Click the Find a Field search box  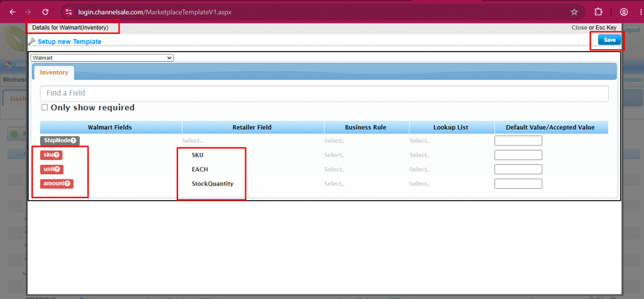324,93
